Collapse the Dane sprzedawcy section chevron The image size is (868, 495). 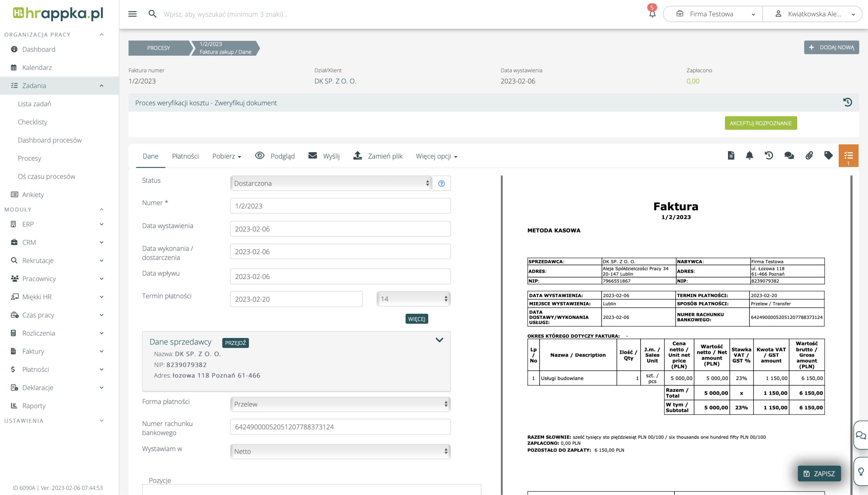tap(439, 340)
